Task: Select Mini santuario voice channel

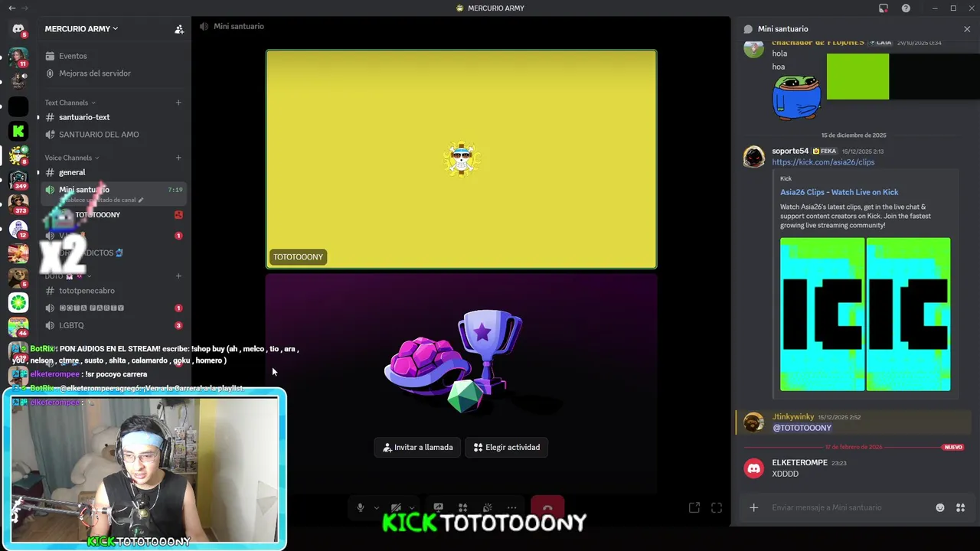Action: click(113, 193)
